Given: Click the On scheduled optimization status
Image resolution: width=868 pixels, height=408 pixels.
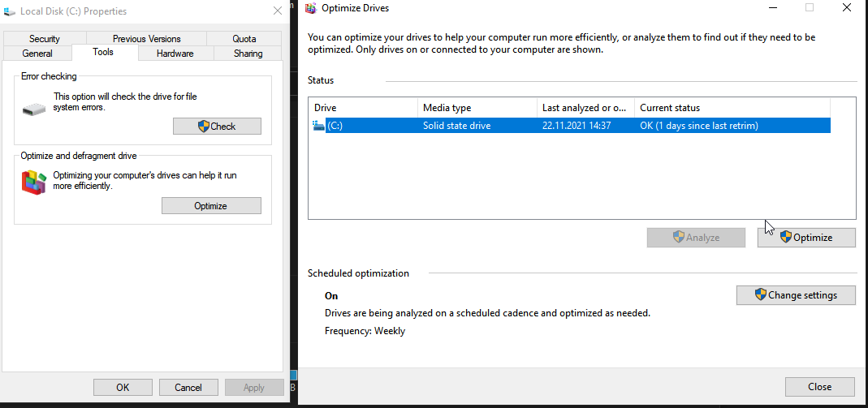Looking at the screenshot, I should point(331,296).
